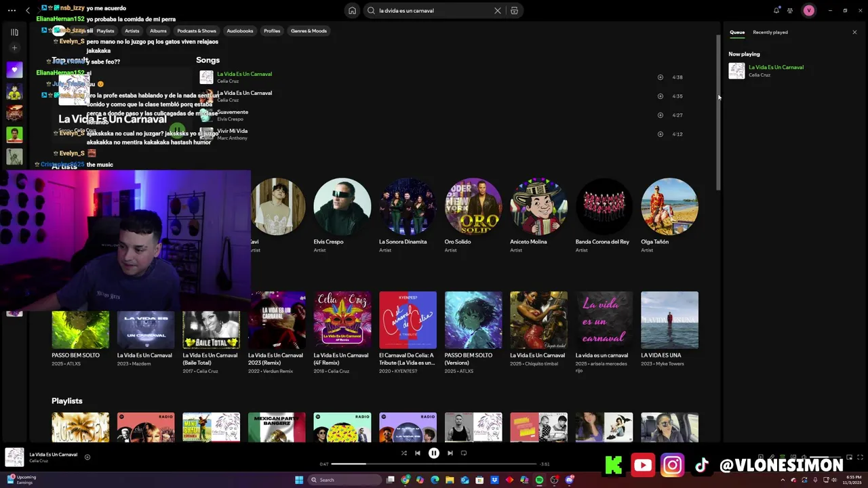Switch to the Recently played tab
This screenshot has width=868, height=488.
pos(770,33)
